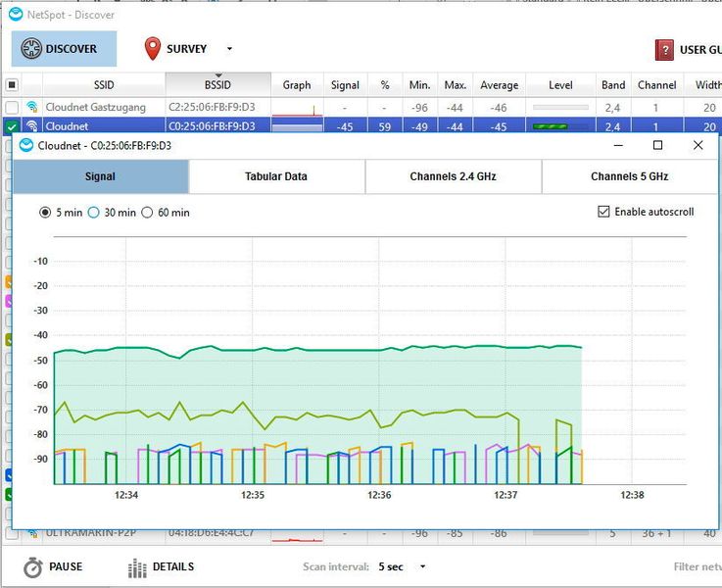
Task: Select the 60 min time range
Action: pyautogui.click(x=147, y=213)
